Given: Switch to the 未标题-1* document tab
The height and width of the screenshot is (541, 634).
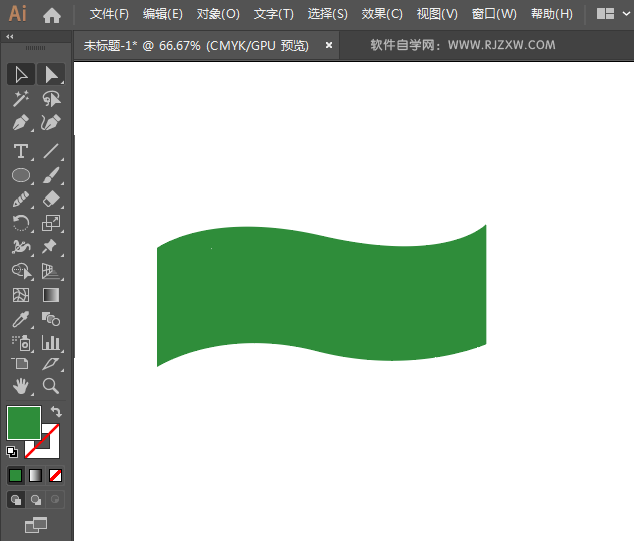Looking at the screenshot, I should point(196,45).
